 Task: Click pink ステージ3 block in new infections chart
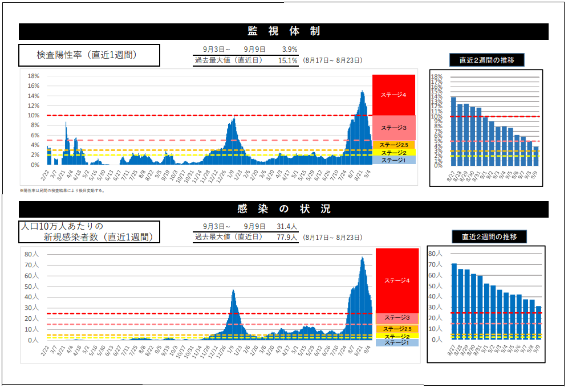[397, 318]
